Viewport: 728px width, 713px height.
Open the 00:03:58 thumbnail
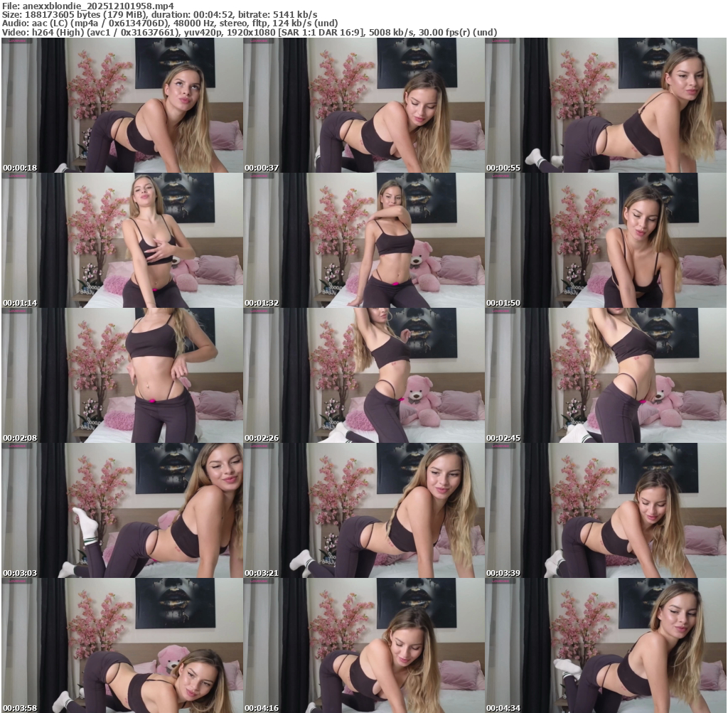coord(122,645)
